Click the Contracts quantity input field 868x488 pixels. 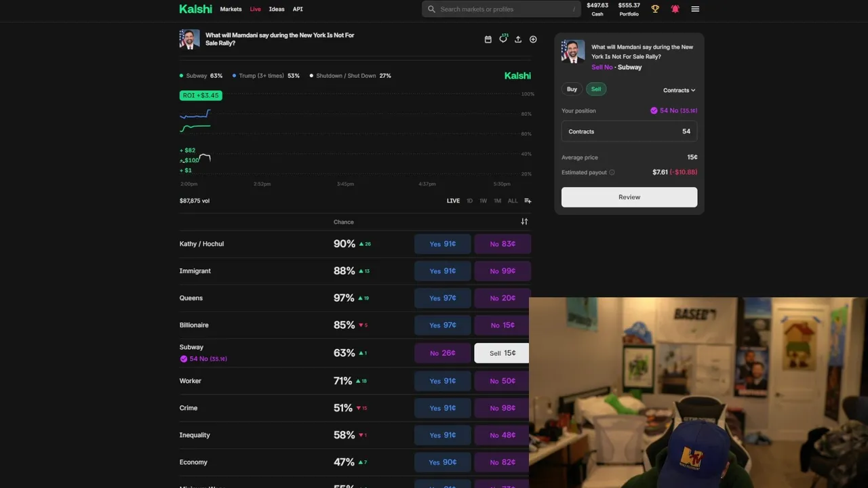pos(629,131)
